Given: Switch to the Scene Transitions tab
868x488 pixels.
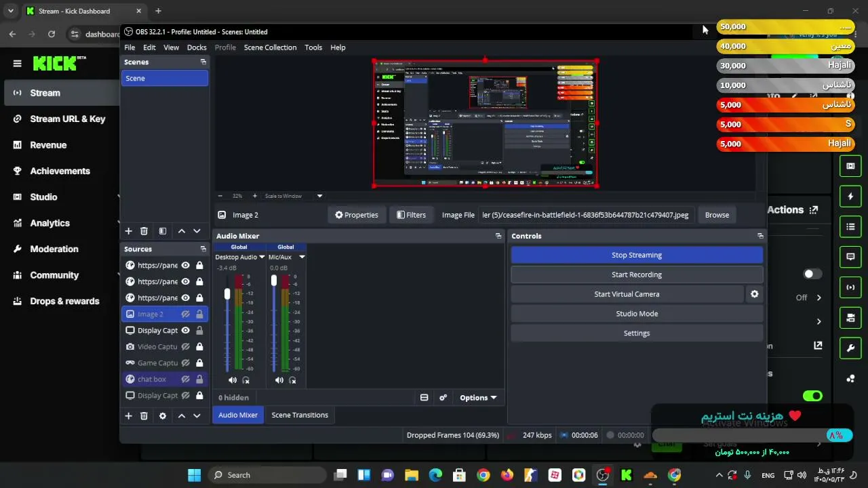Looking at the screenshot, I should (x=300, y=415).
